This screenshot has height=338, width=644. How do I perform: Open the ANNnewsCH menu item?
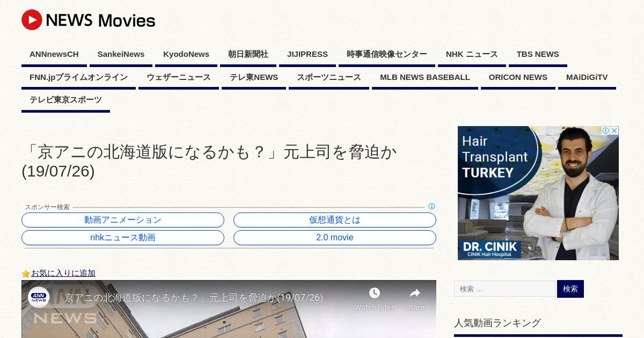click(54, 55)
